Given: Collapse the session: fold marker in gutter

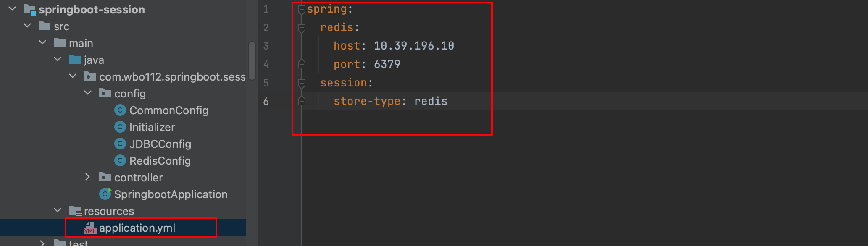Looking at the screenshot, I should tap(301, 83).
